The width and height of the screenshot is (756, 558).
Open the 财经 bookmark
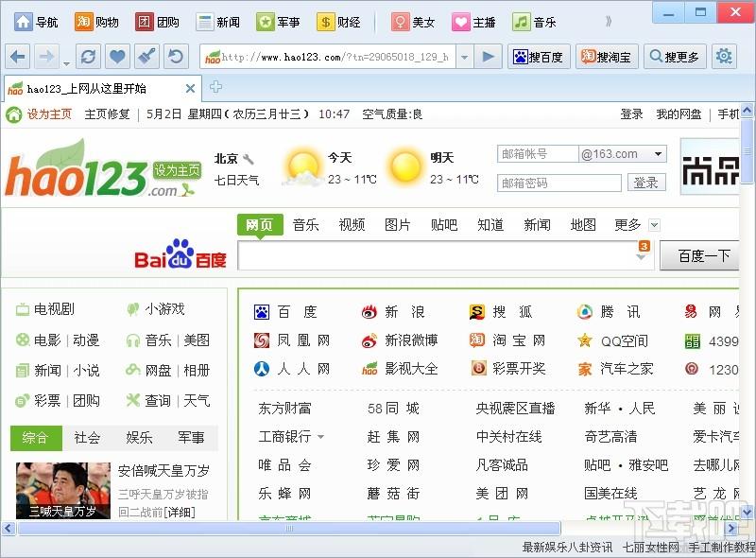(x=338, y=22)
